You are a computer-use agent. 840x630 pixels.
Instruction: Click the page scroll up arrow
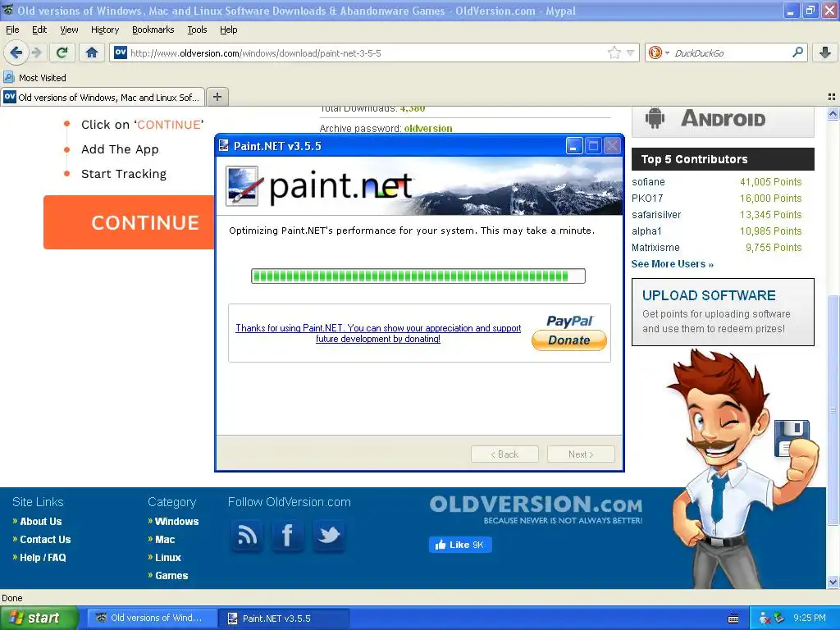(x=833, y=113)
